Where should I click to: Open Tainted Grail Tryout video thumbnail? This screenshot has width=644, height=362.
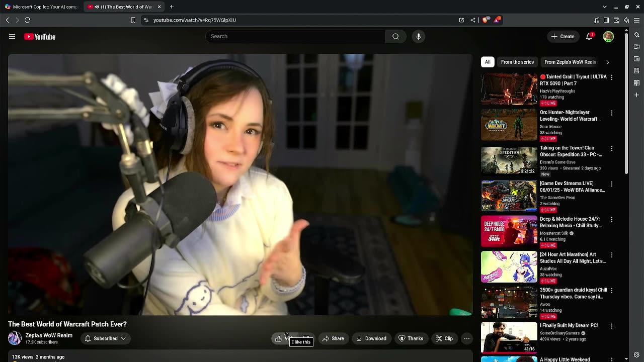pyautogui.click(x=509, y=89)
